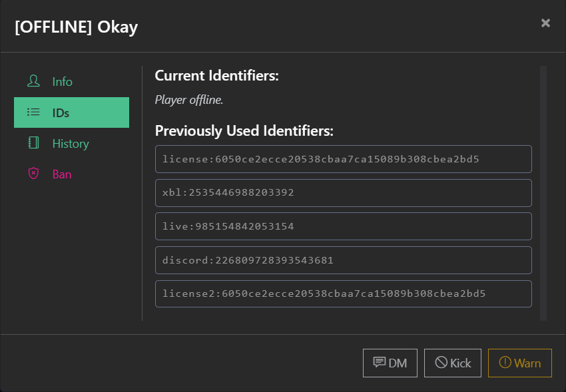Kick the player Okay
The width and height of the screenshot is (566, 392).
click(453, 362)
